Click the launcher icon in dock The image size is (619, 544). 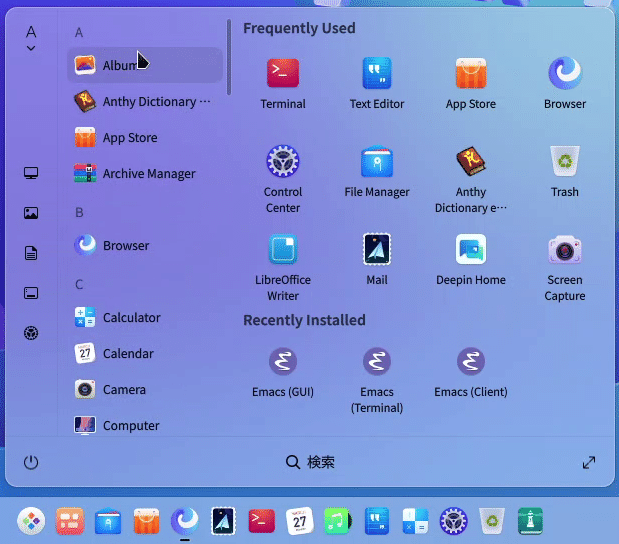point(31,521)
